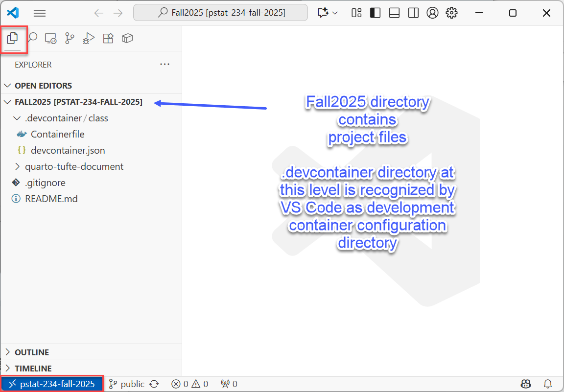Open the Extensions view
Screen dimensions: 564x392
(x=108, y=38)
